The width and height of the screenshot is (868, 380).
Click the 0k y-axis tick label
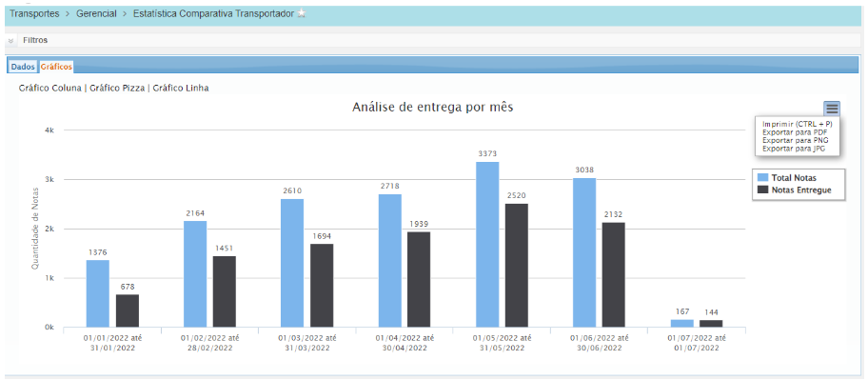click(x=49, y=328)
